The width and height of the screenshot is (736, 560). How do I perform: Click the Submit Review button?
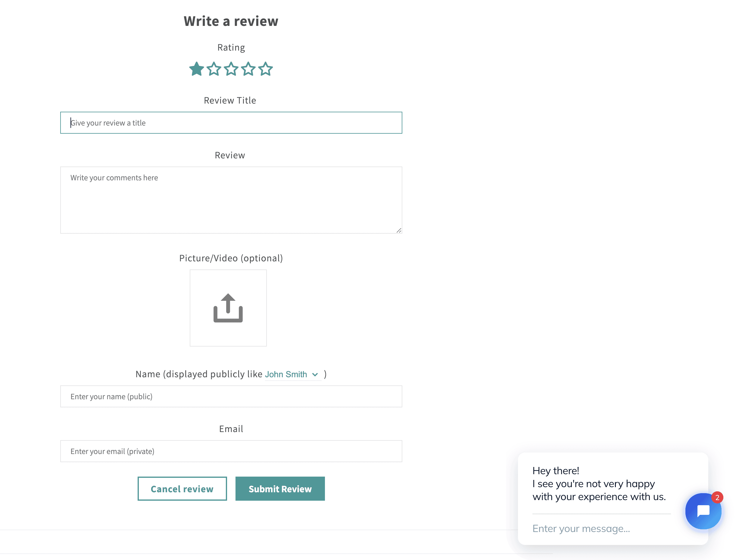pos(280,489)
